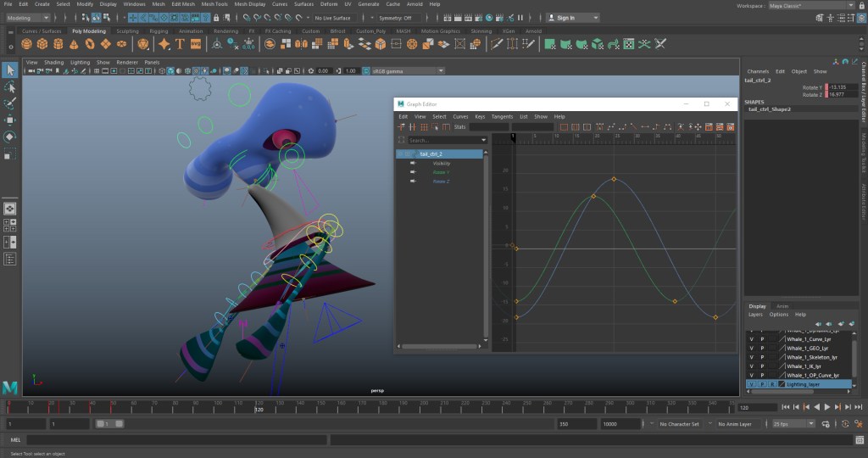Open the Tangents menu in Graph Editor

coord(502,116)
